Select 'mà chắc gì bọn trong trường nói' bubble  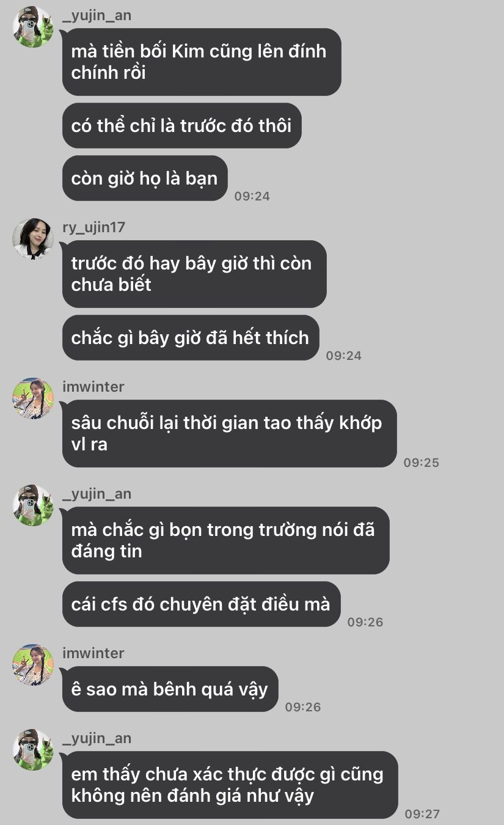pyautogui.click(x=226, y=540)
